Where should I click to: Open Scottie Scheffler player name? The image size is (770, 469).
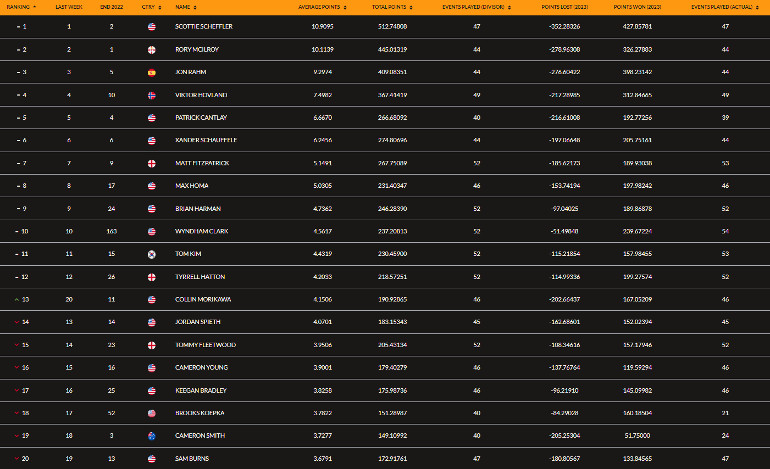tap(204, 27)
